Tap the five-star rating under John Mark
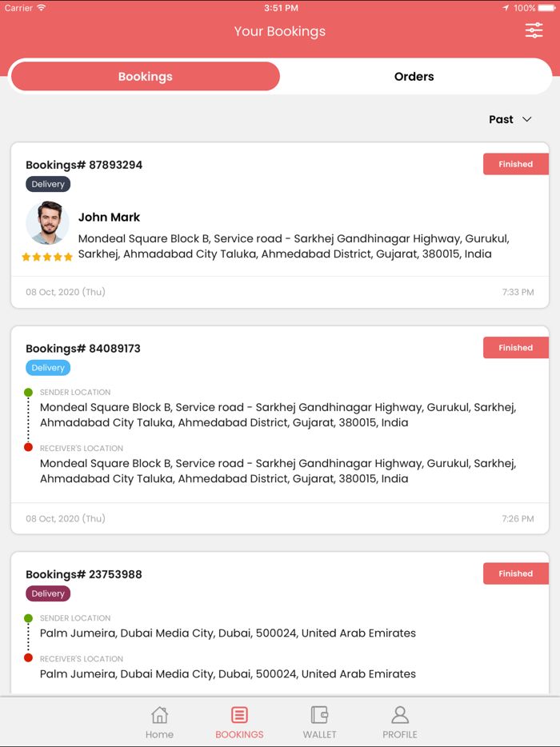Image resolution: width=560 pixels, height=747 pixels. 47,257
